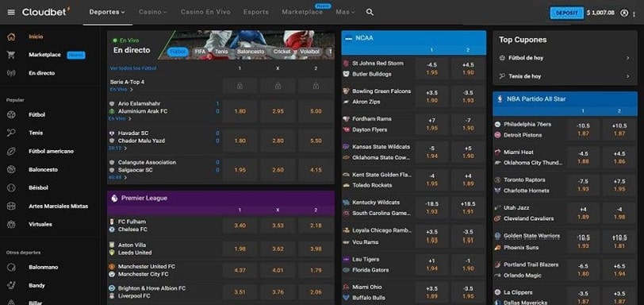Expand Tenis de hoy coupon arrow
Screen dimensions: 644x305
[627, 76]
